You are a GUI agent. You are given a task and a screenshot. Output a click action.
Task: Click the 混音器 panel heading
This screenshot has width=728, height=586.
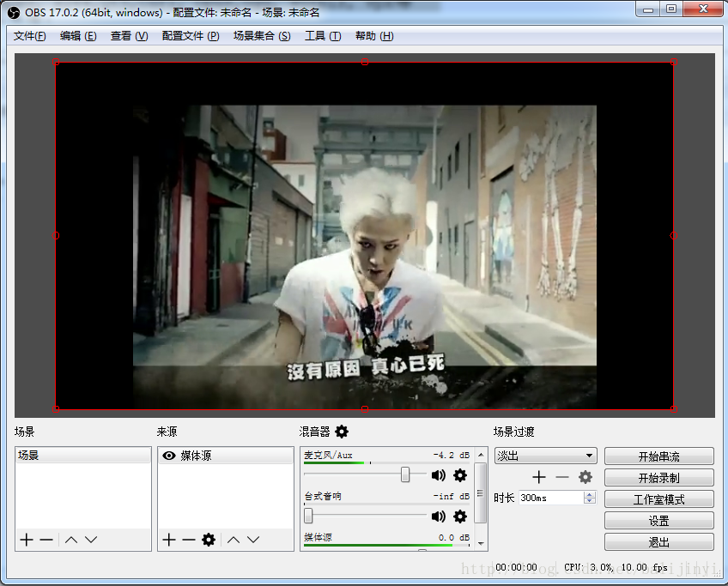click(314, 432)
